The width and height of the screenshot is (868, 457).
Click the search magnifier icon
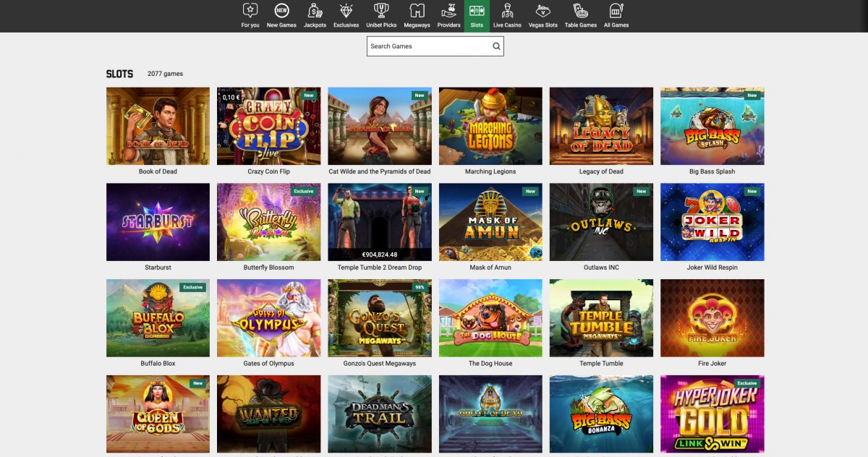click(x=496, y=46)
